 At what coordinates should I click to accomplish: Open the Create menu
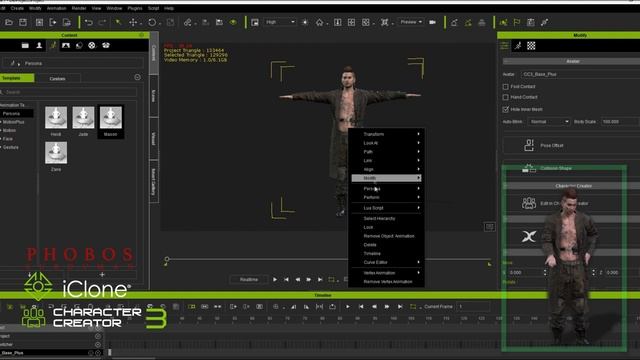17,8
